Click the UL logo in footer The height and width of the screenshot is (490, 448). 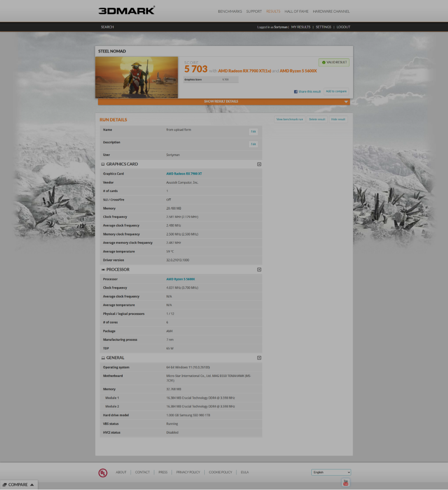[103, 473]
